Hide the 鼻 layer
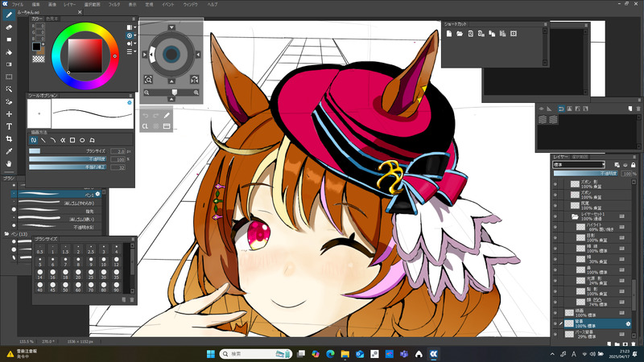 pyautogui.click(x=555, y=269)
